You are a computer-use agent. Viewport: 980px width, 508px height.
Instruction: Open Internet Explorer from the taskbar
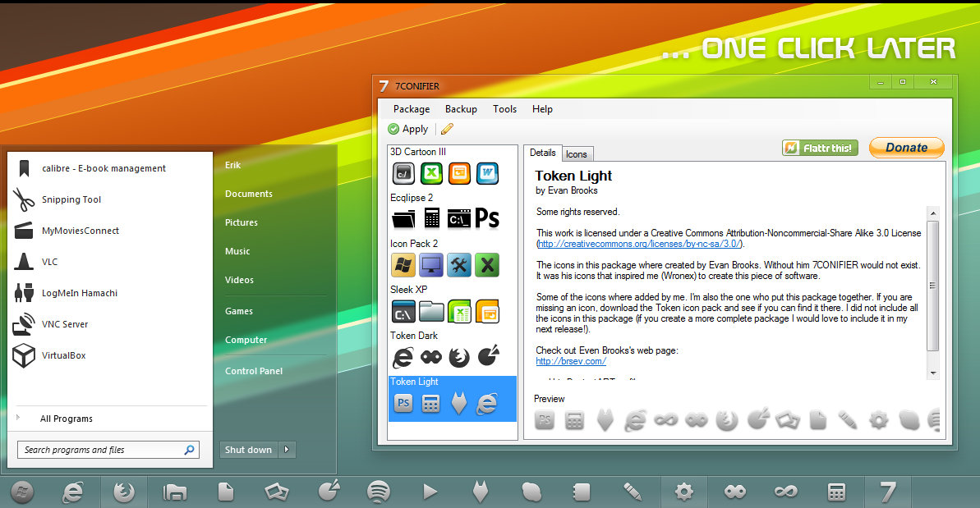(x=72, y=492)
